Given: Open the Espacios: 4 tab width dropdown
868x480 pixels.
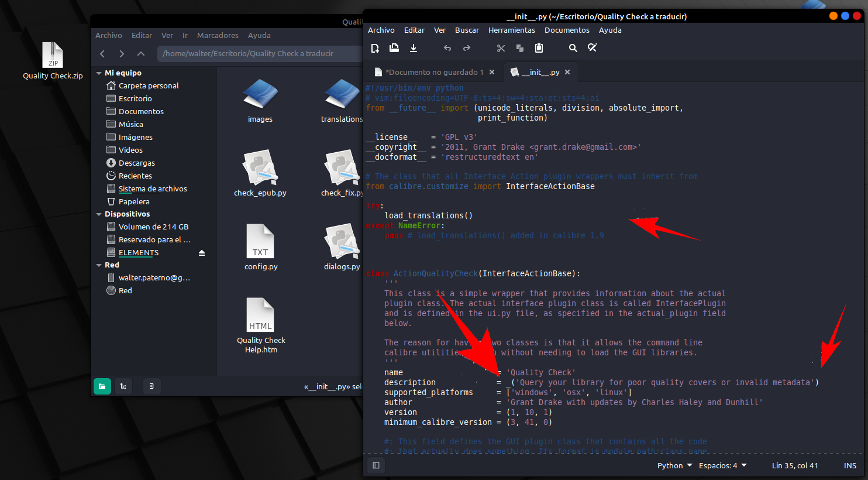Looking at the screenshot, I should click(722, 465).
